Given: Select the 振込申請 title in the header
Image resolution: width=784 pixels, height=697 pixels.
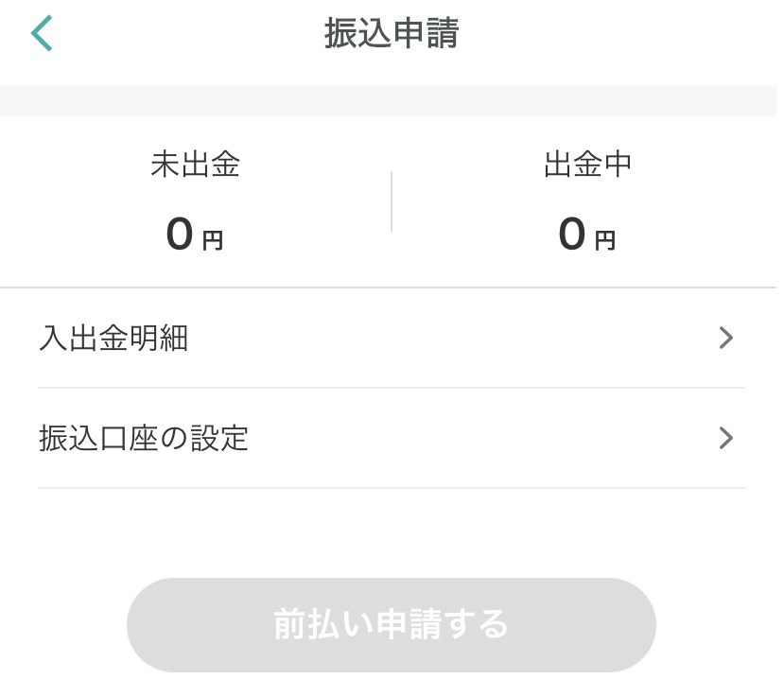Looking at the screenshot, I should pos(392,32).
